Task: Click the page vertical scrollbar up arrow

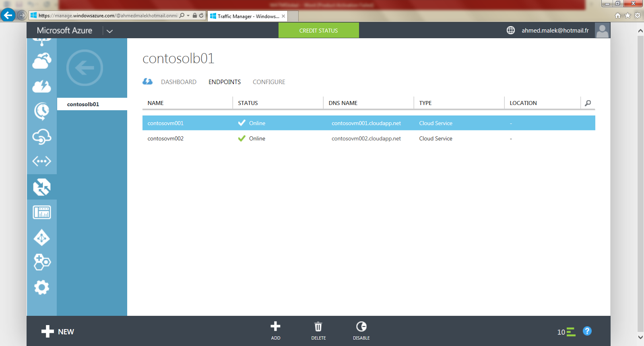Action: click(x=640, y=31)
